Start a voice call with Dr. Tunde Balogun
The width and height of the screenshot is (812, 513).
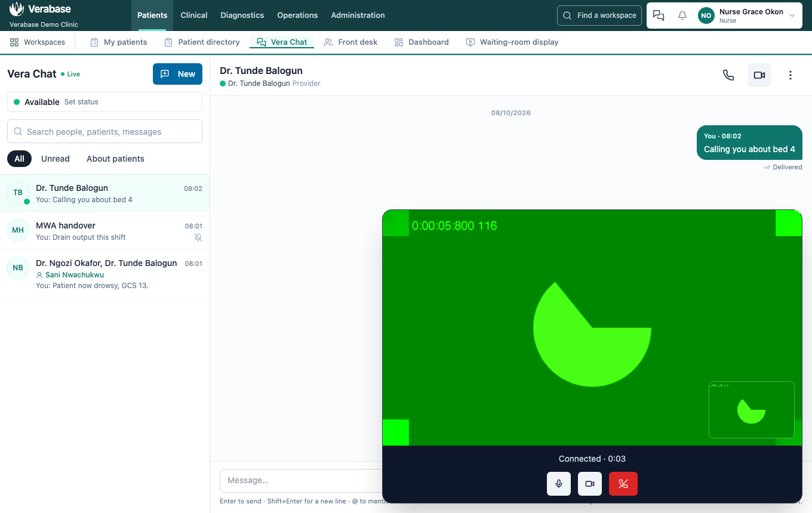(x=728, y=75)
